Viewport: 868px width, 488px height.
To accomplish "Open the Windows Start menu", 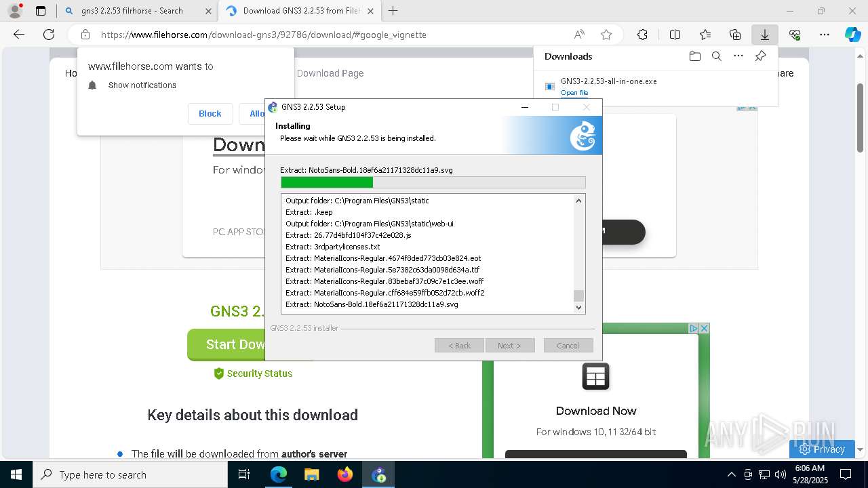I will (16, 474).
